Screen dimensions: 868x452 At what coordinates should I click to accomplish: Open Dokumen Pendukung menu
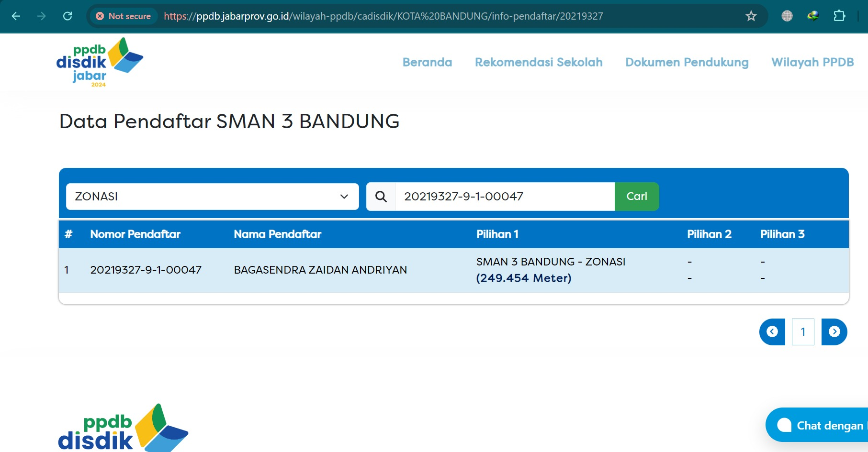pos(687,62)
